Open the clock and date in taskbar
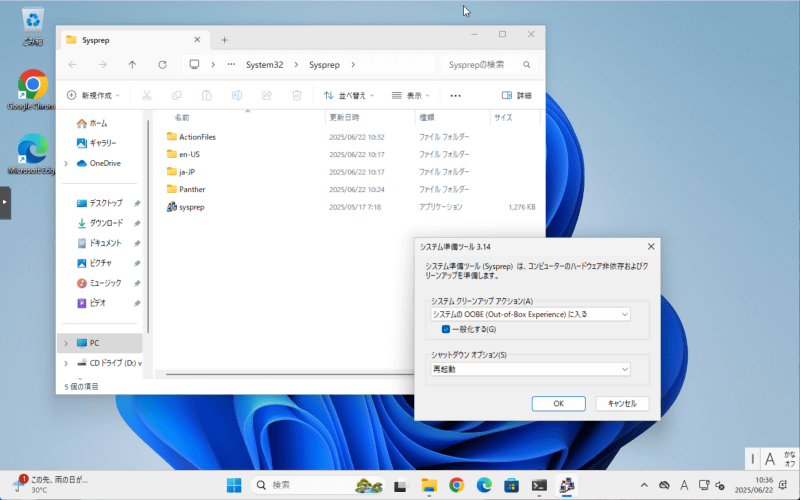The height and width of the screenshot is (500, 800). point(754,485)
